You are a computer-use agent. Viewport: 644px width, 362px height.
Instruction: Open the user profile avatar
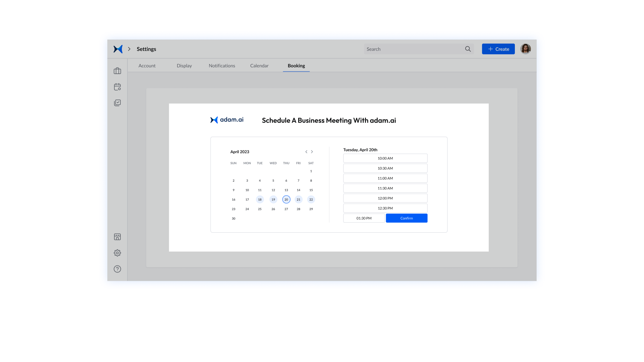525,49
